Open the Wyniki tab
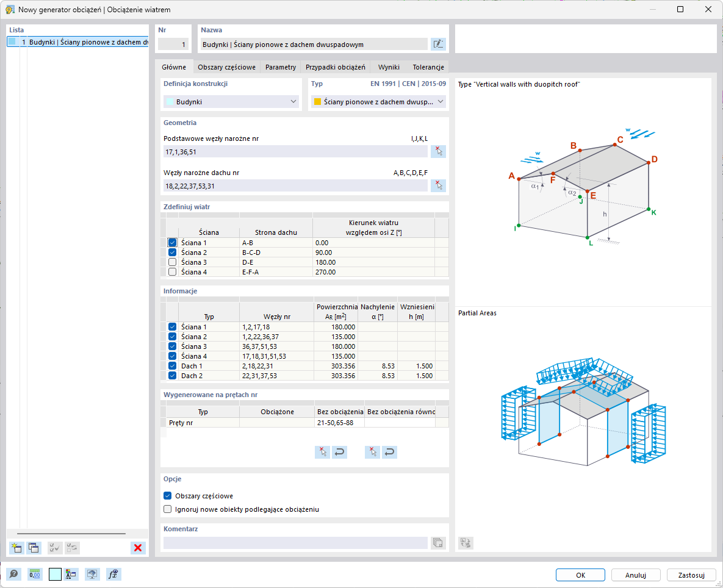The height and width of the screenshot is (588, 723). point(389,67)
